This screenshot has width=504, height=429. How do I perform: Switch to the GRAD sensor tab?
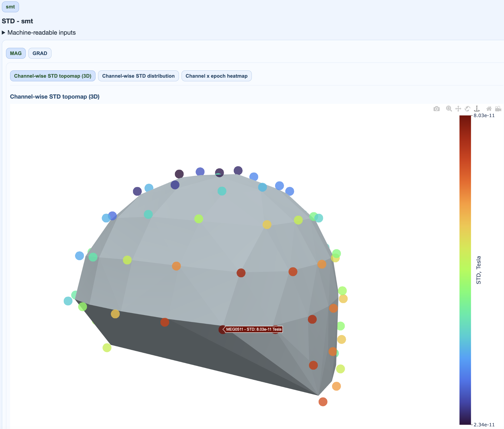(40, 53)
